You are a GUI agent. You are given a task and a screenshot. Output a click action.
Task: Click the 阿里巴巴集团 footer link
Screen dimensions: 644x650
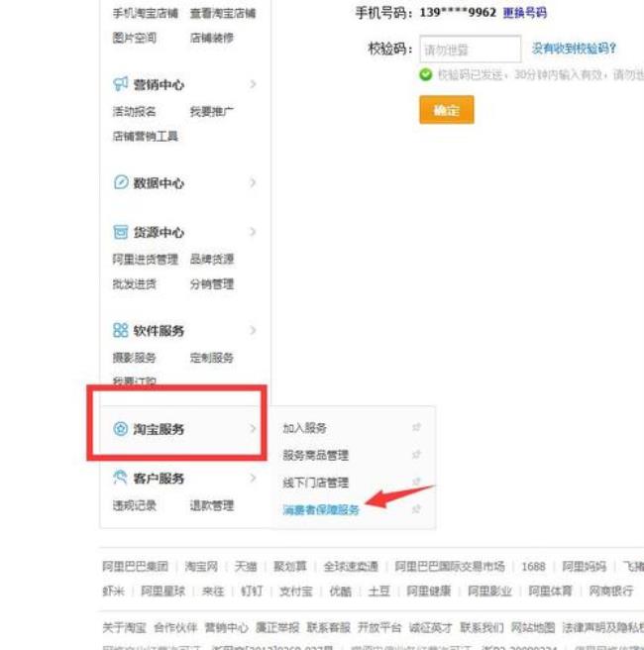coord(136,566)
